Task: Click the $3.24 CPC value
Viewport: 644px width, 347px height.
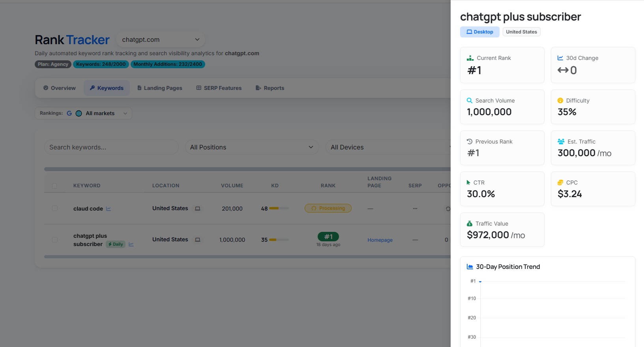Action: pyautogui.click(x=570, y=194)
